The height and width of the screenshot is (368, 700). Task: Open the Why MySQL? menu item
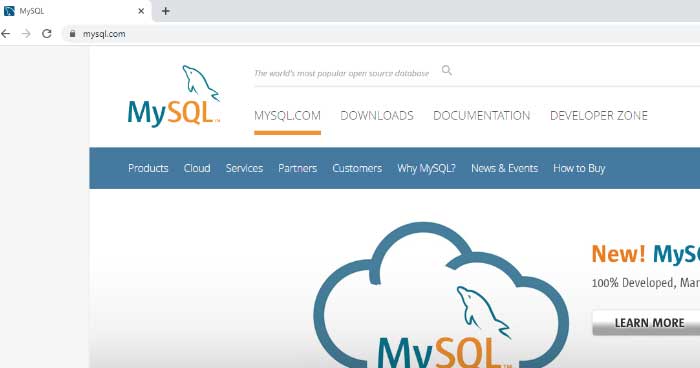click(426, 168)
